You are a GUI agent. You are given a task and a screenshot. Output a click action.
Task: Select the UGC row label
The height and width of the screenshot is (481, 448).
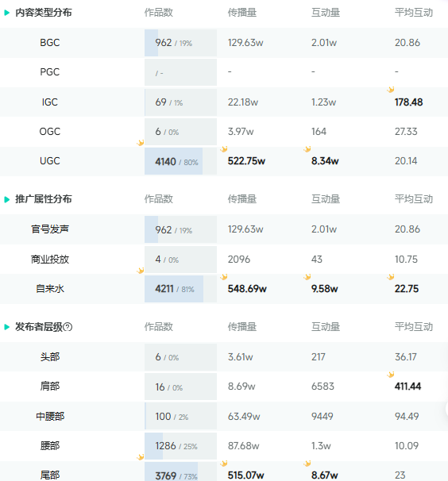coord(50,161)
